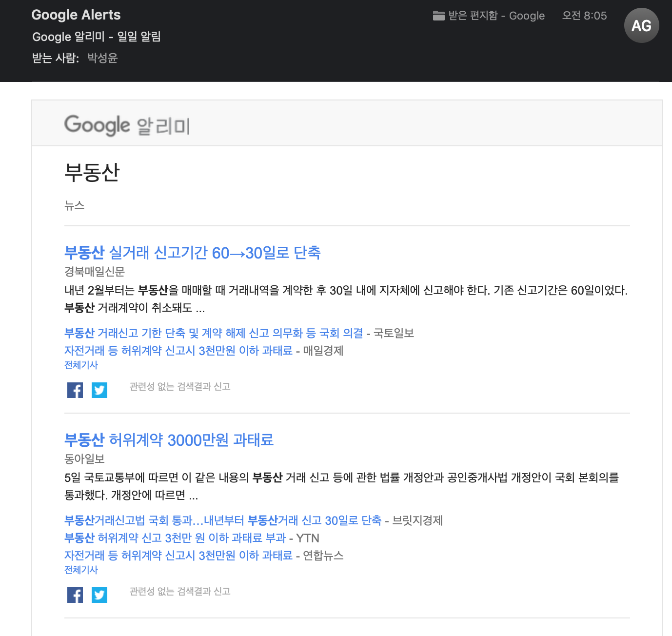Open headline 부동산 허위계약 3000만원 과태료
The width and height of the screenshot is (672, 636).
(169, 440)
